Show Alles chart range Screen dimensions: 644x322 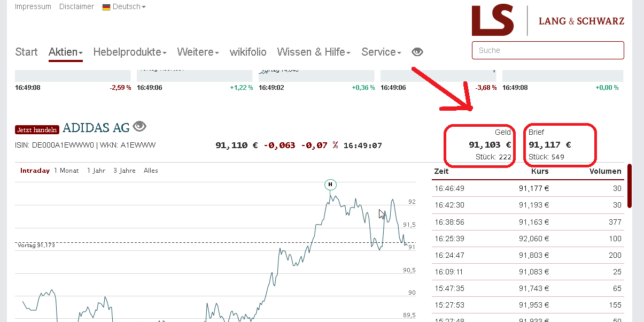pos(151,171)
